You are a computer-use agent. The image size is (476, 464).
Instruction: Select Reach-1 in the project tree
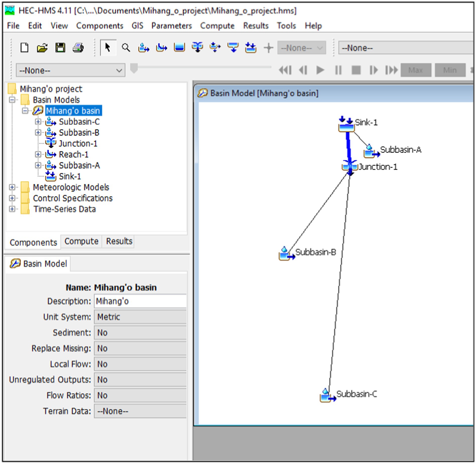pos(74,154)
